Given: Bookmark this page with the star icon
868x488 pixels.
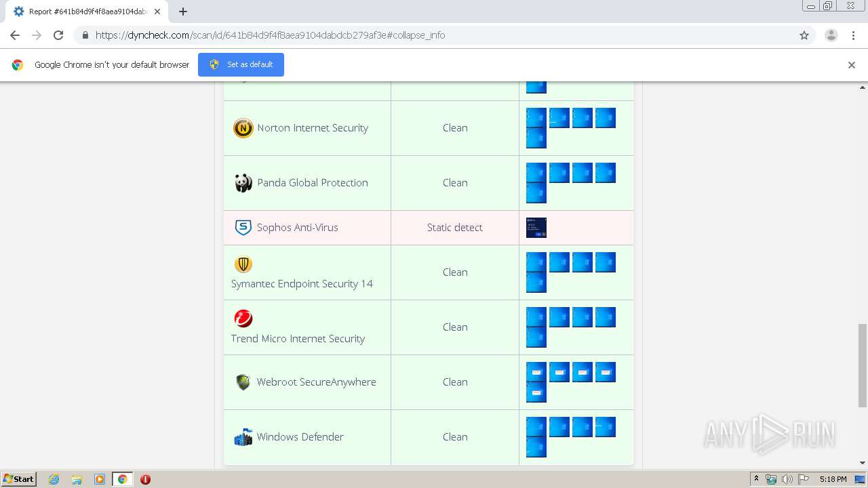Looking at the screenshot, I should click(804, 35).
